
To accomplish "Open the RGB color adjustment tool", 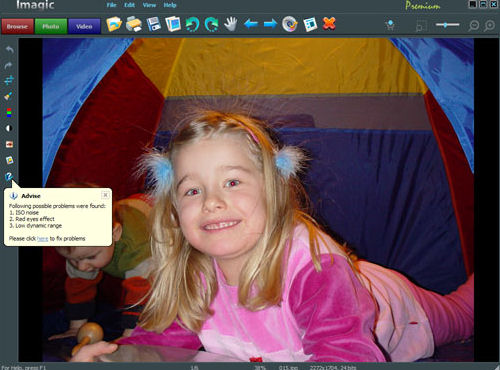I will 9,112.
